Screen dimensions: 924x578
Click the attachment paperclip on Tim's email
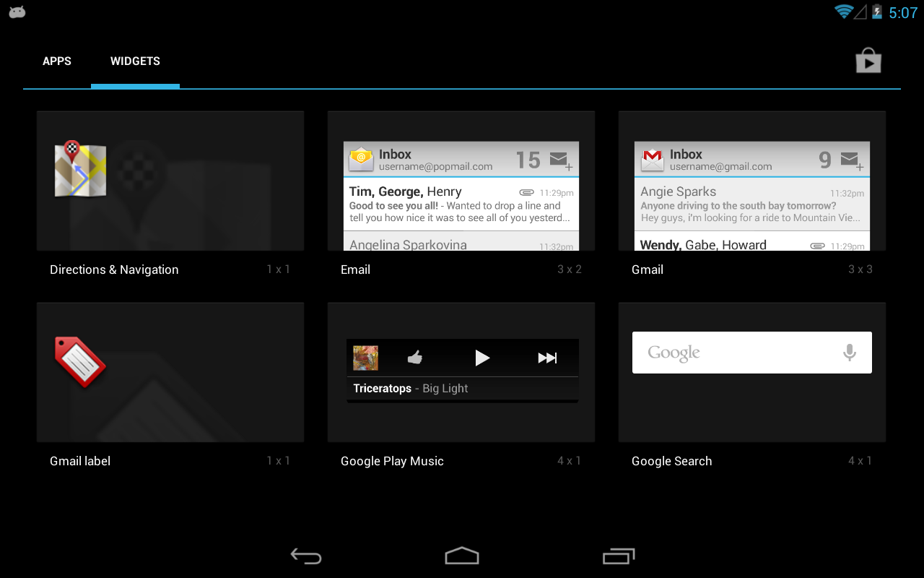pos(526,193)
